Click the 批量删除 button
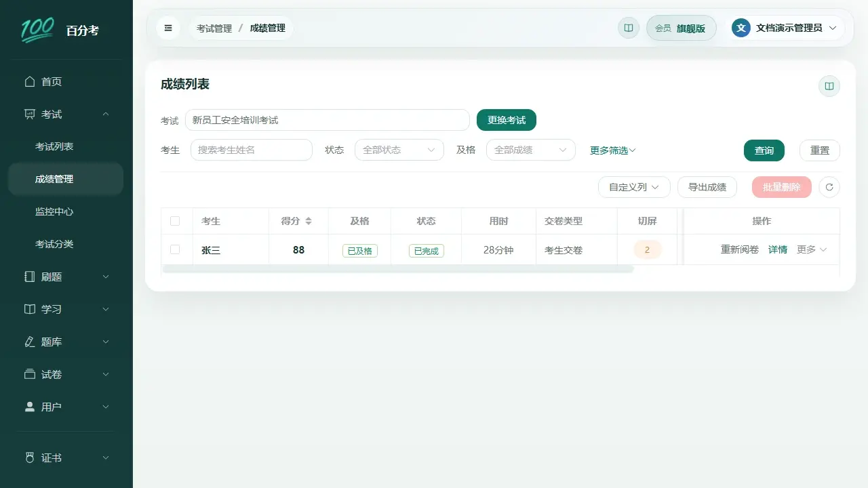The height and width of the screenshot is (488, 868). [x=782, y=187]
